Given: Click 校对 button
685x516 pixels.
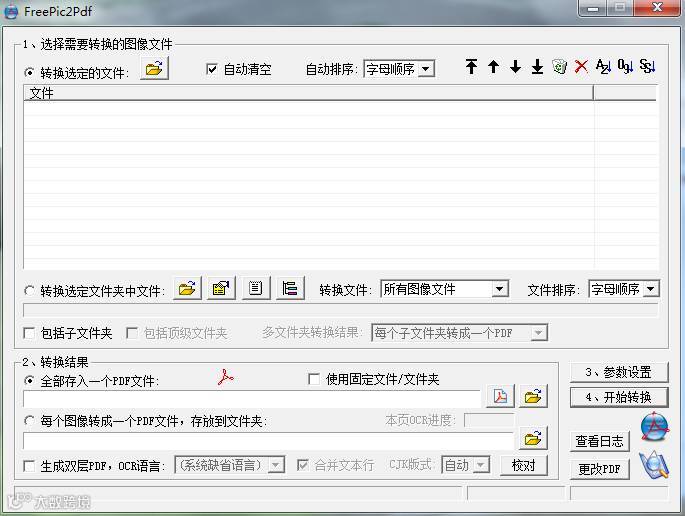Looking at the screenshot, I should point(524,465).
